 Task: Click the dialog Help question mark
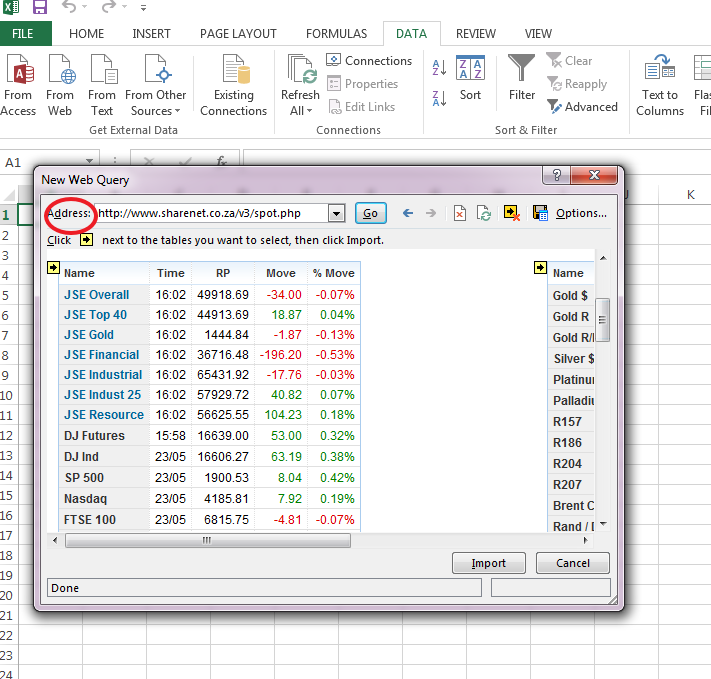coord(557,175)
